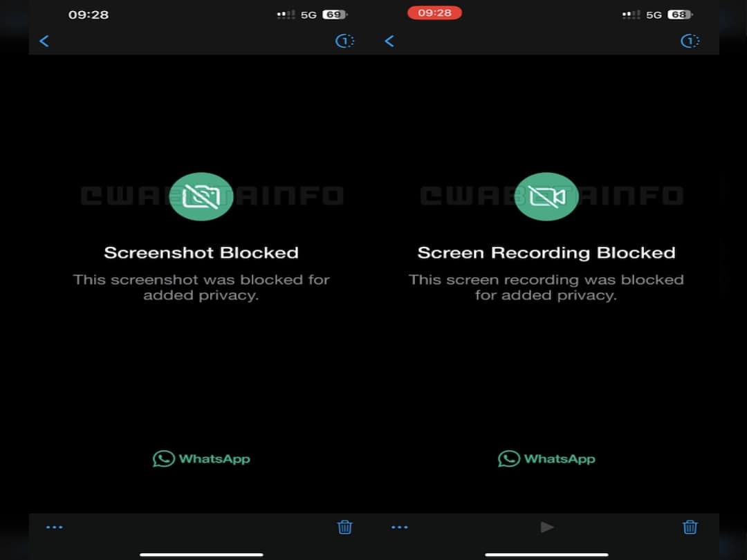Click the green crossed-out video camera icon

[546, 197]
